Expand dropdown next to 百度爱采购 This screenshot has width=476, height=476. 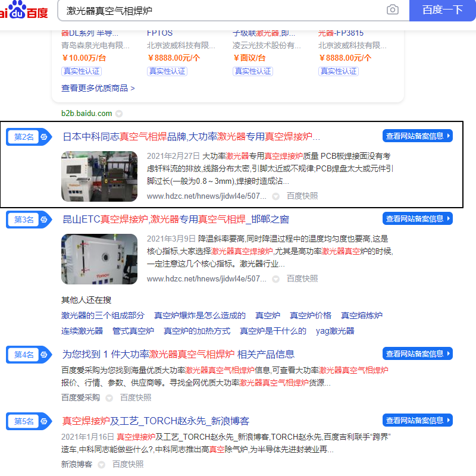(109, 398)
